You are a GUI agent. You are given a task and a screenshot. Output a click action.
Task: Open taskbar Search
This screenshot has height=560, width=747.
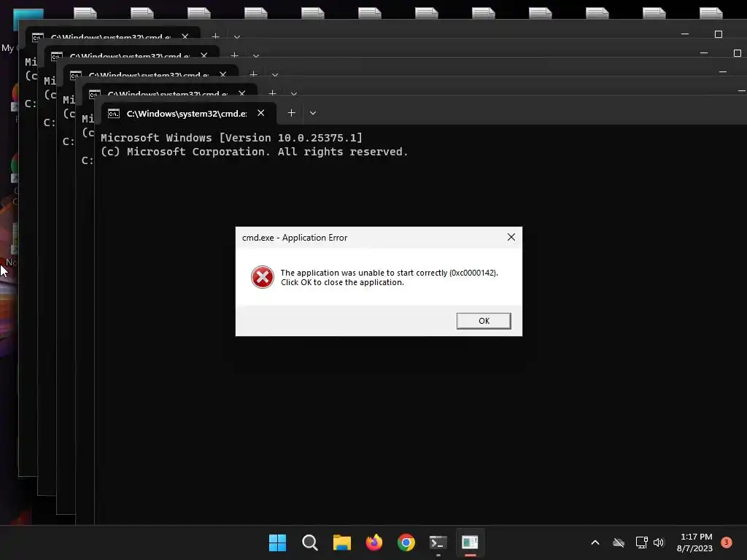309,542
